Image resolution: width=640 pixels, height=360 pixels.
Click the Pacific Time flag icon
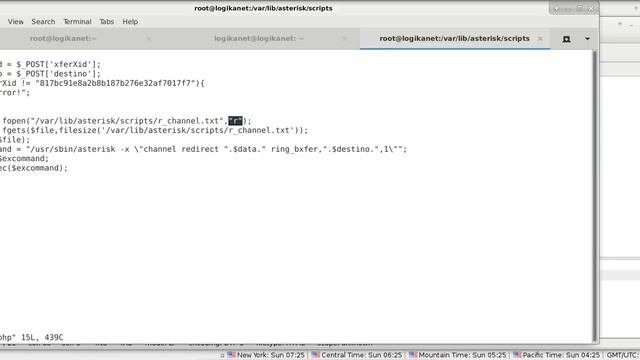517,355
